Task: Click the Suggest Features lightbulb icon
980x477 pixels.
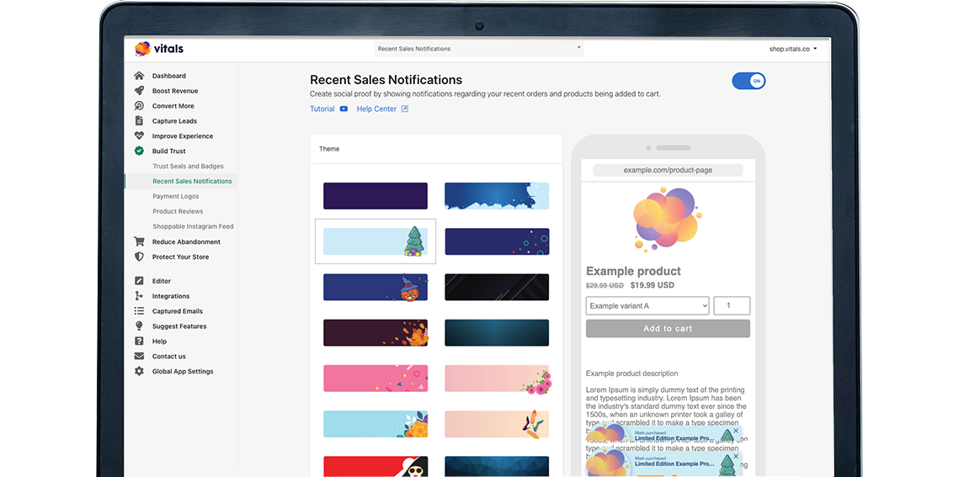Action: [x=139, y=326]
